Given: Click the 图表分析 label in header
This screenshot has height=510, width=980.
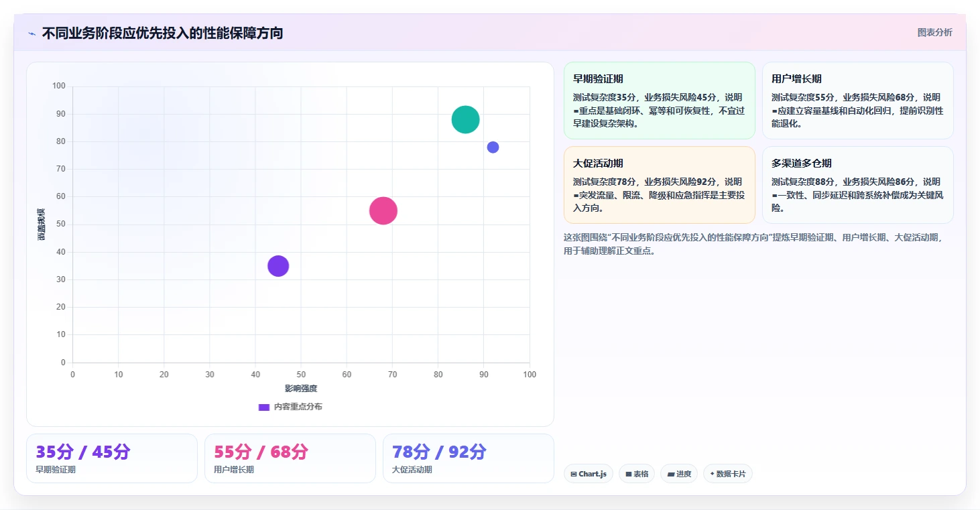Looking at the screenshot, I should pos(934,32).
